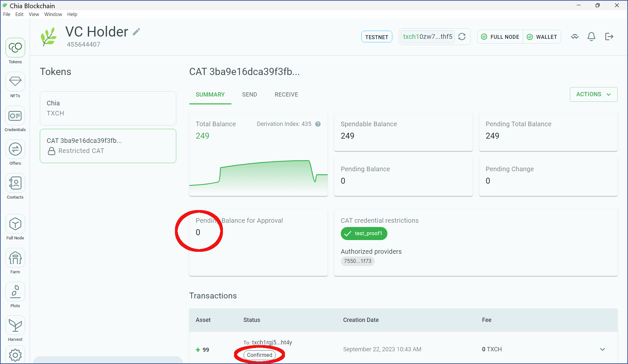
Task: Click the WALLET status indicator
Action: pos(542,37)
